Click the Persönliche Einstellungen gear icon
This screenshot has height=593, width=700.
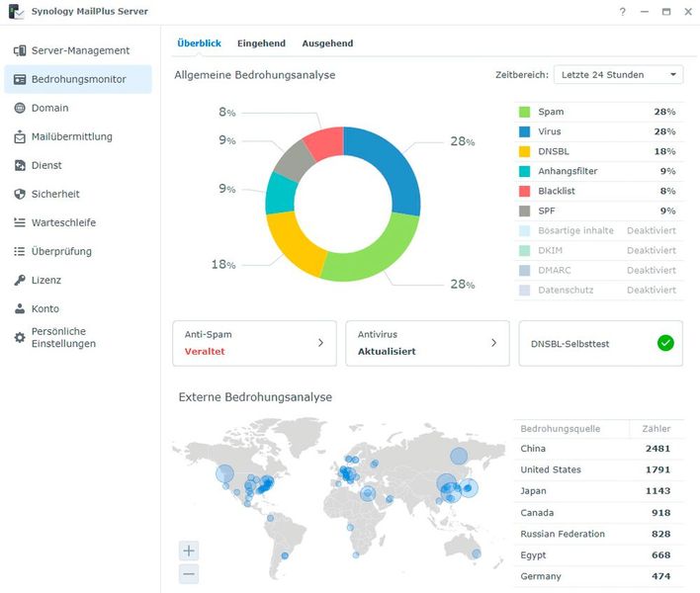point(20,337)
